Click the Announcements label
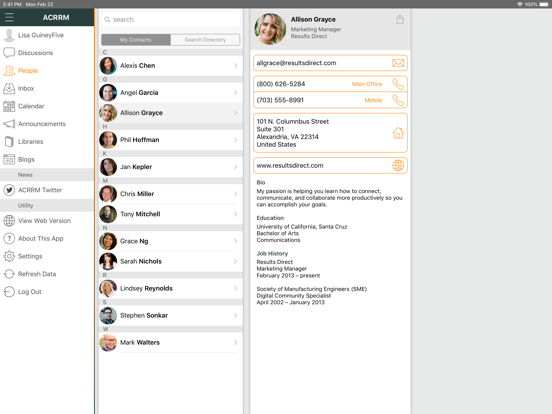The height and width of the screenshot is (414, 552). tap(42, 124)
